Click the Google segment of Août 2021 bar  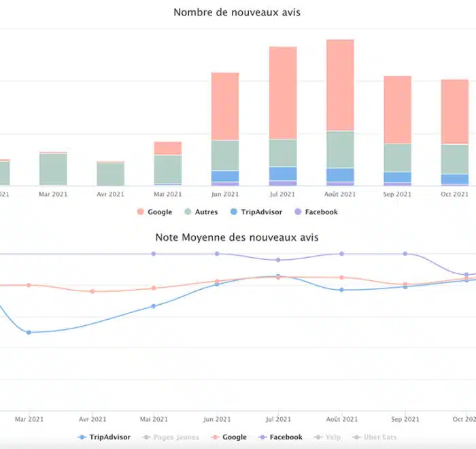(x=340, y=85)
